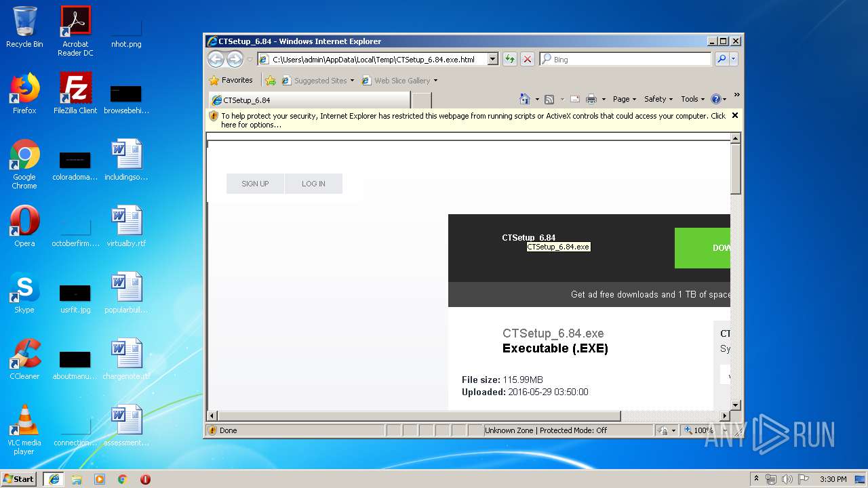Click the CTSetup_6.84.exe file name text
This screenshot has height=488, width=868.
click(x=553, y=333)
